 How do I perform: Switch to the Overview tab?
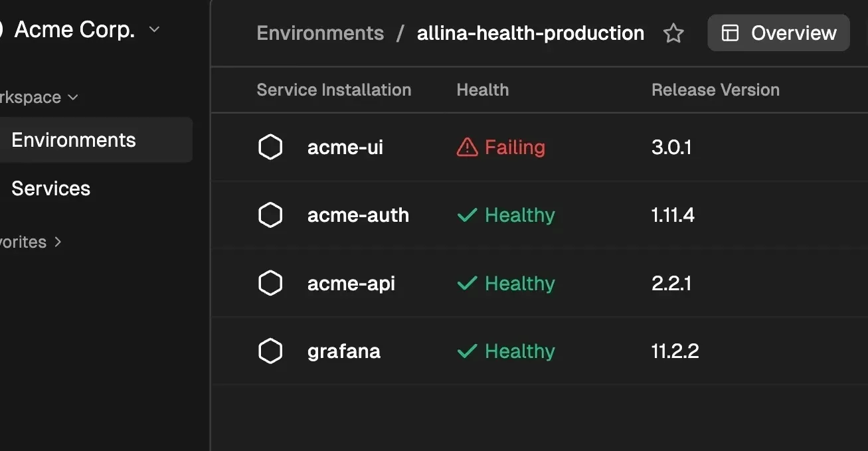[x=778, y=33]
